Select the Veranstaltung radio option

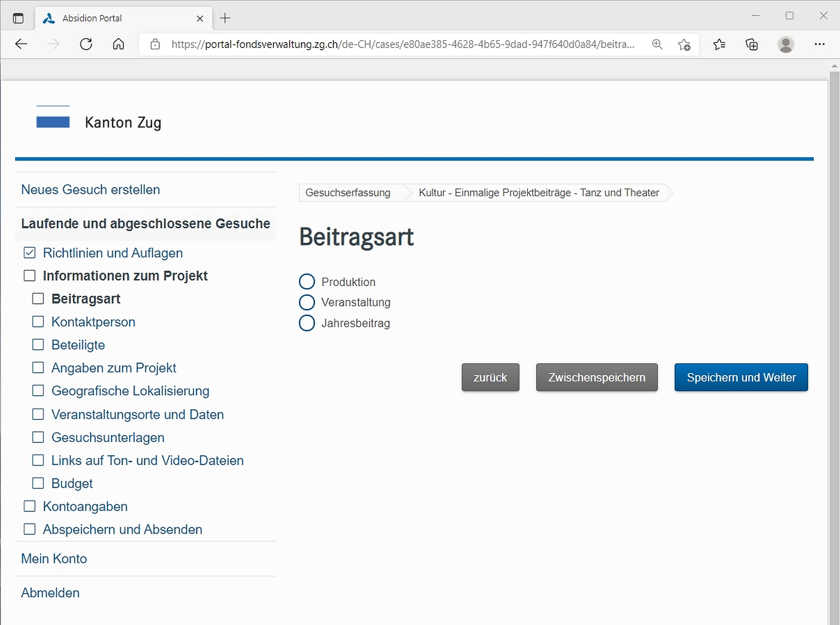[307, 302]
